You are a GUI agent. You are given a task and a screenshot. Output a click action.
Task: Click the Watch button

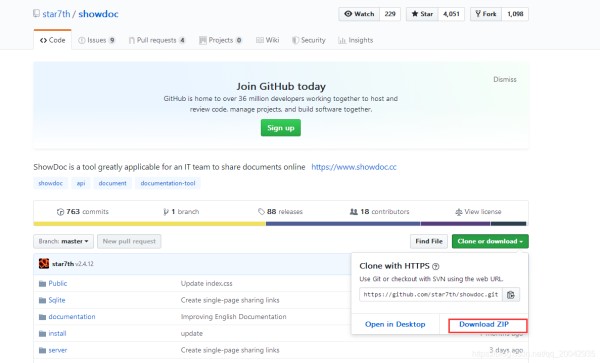359,14
